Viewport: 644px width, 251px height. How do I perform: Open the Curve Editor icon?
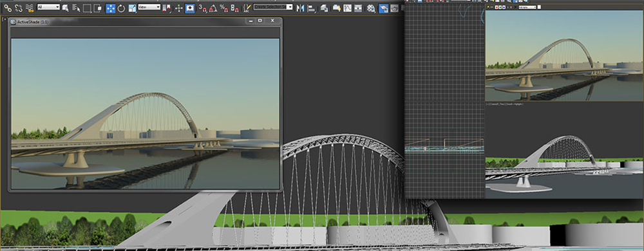click(348, 8)
